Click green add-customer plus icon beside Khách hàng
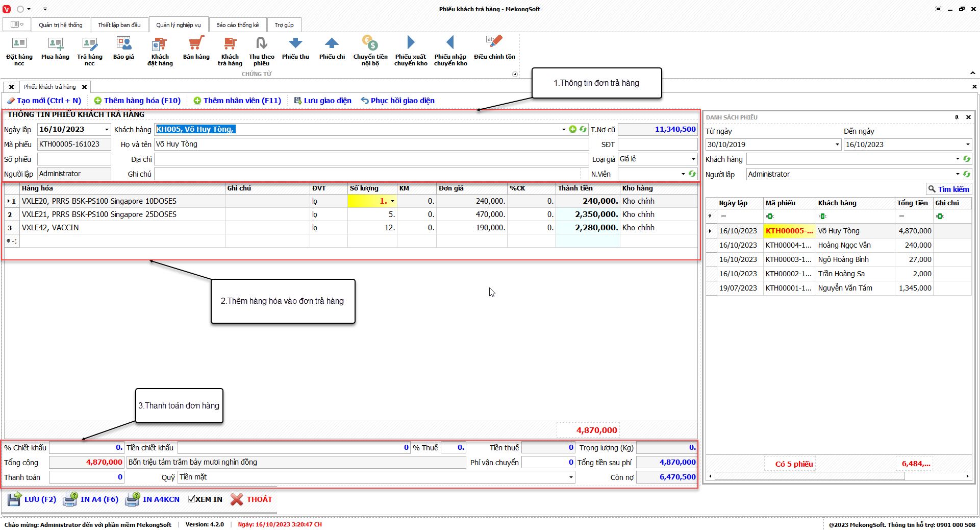Image resolution: width=980 pixels, height=530 pixels. point(573,130)
